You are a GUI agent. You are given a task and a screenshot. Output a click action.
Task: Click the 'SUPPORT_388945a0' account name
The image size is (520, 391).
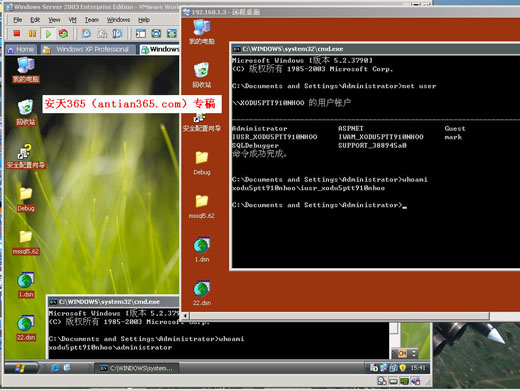[372, 146]
